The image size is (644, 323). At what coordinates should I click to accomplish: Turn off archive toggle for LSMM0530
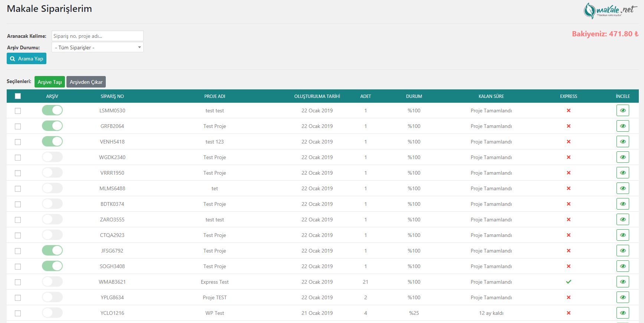(52, 110)
